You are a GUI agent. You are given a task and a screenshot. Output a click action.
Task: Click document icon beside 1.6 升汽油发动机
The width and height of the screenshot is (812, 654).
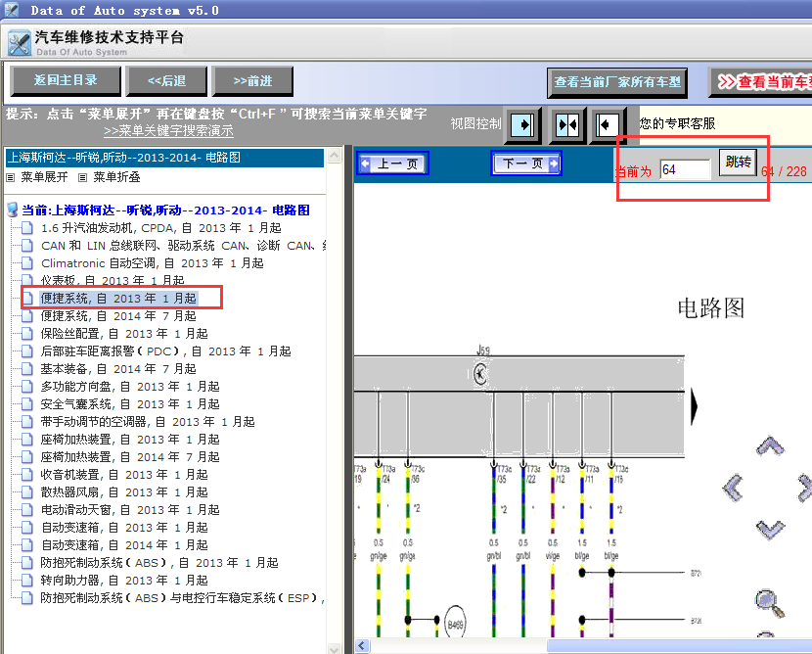[27, 228]
